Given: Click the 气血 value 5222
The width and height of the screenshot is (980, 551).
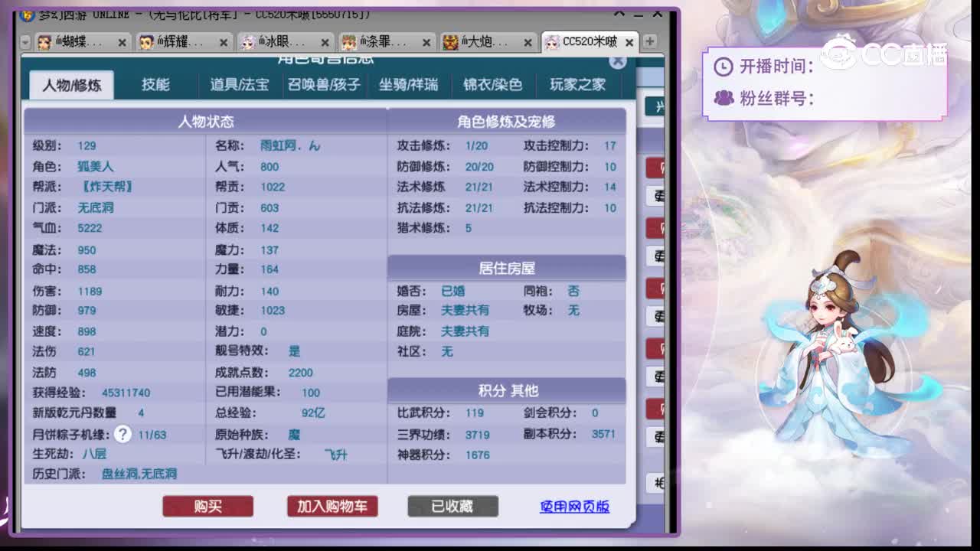Looking at the screenshot, I should pos(90,228).
